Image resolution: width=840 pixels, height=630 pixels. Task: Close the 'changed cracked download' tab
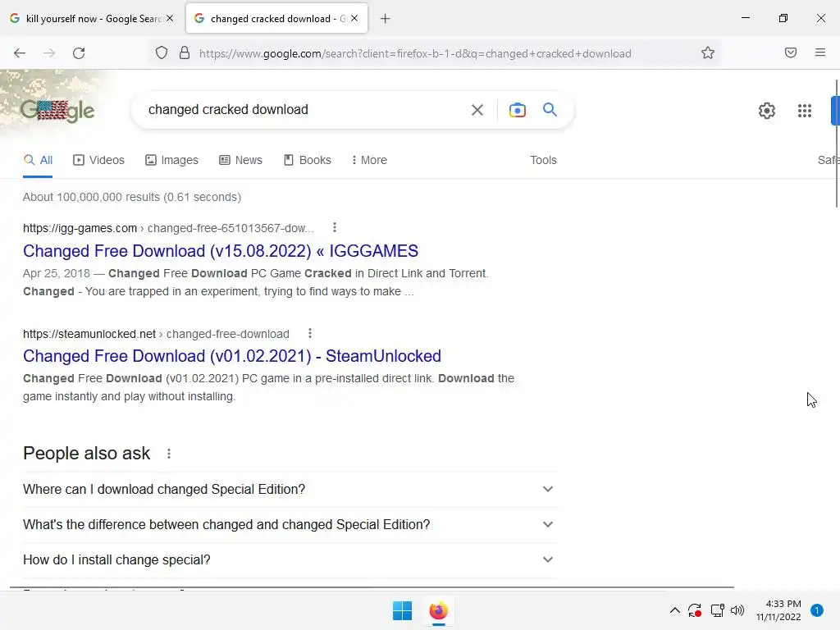tap(354, 18)
